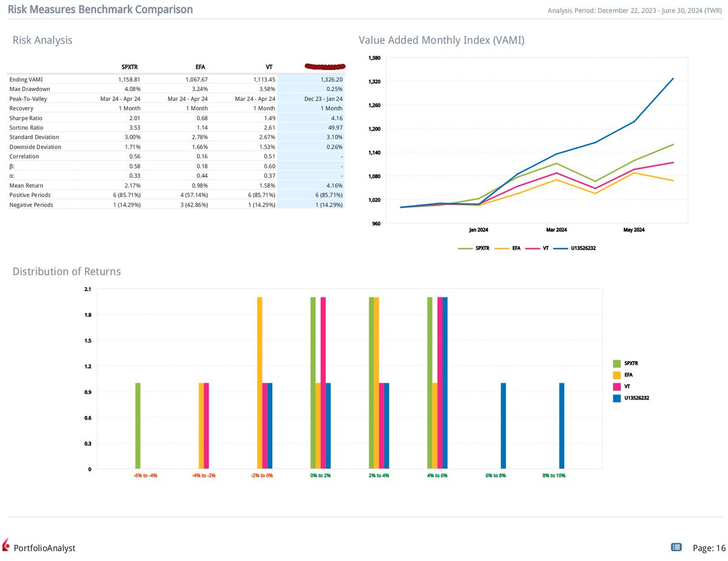Click the Max Drawdown value 4.08%
The image size is (728, 561).
pos(132,89)
